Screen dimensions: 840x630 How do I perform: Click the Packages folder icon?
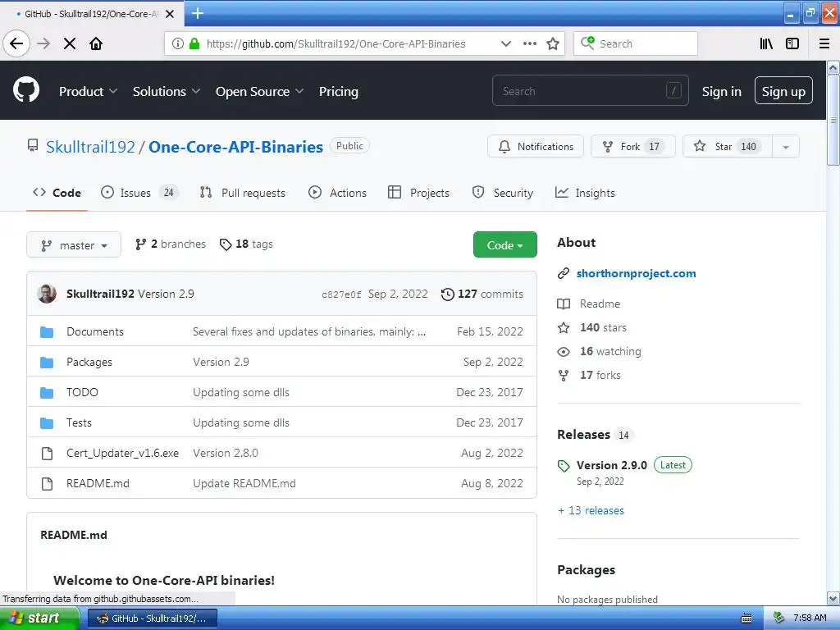click(47, 363)
